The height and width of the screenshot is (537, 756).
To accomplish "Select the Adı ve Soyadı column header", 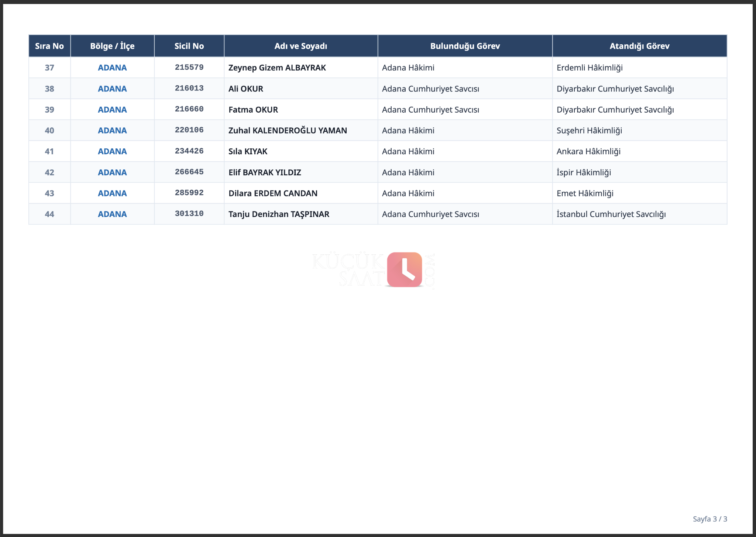I will (x=301, y=46).
